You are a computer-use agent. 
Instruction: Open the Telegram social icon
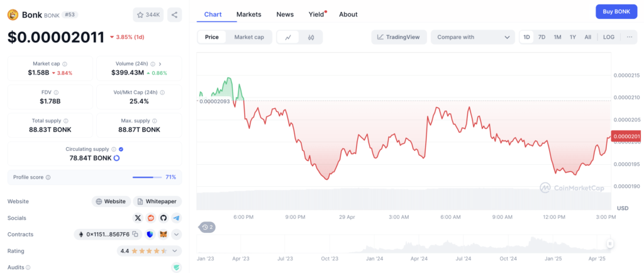point(177,218)
